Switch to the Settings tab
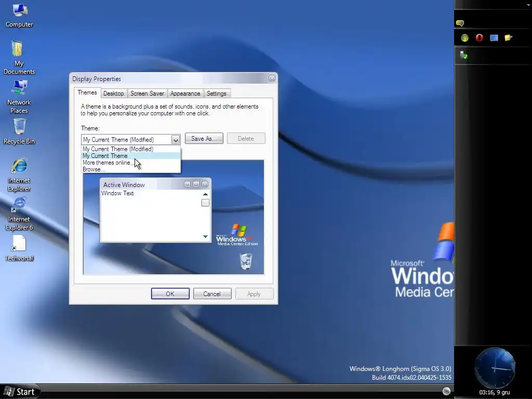This screenshot has width=532, height=399. tap(217, 94)
